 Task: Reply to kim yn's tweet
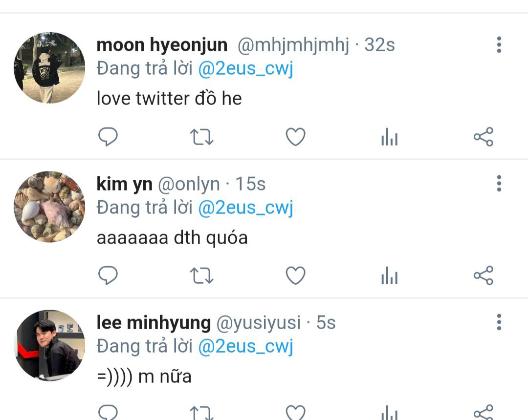pyautogui.click(x=108, y=275)
